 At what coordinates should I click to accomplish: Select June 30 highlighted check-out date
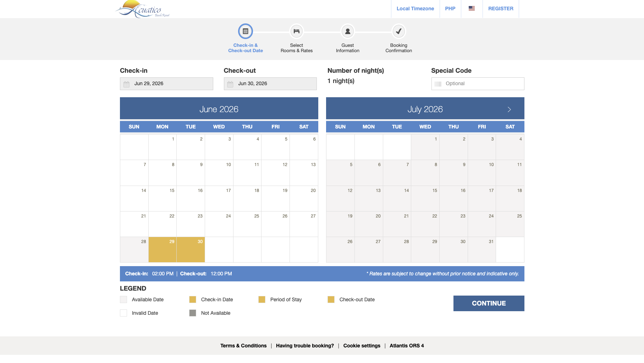click(x=191, y=250)
